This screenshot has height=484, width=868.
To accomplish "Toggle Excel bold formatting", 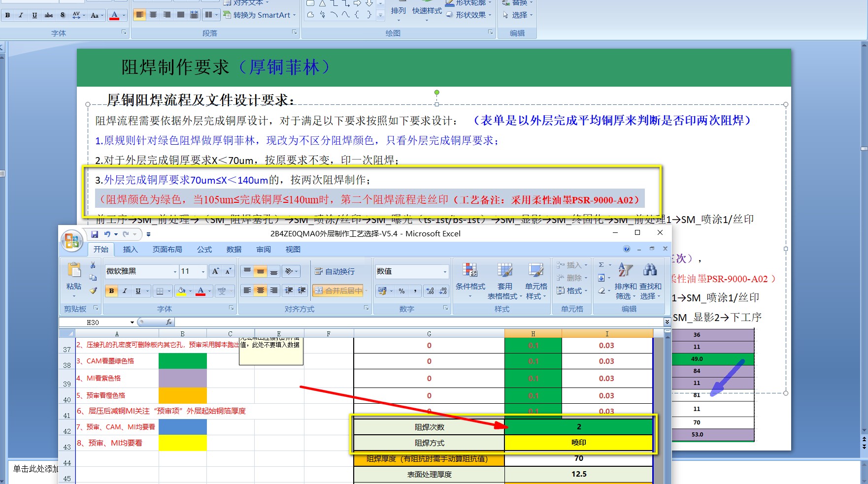I will click(112, 291).
